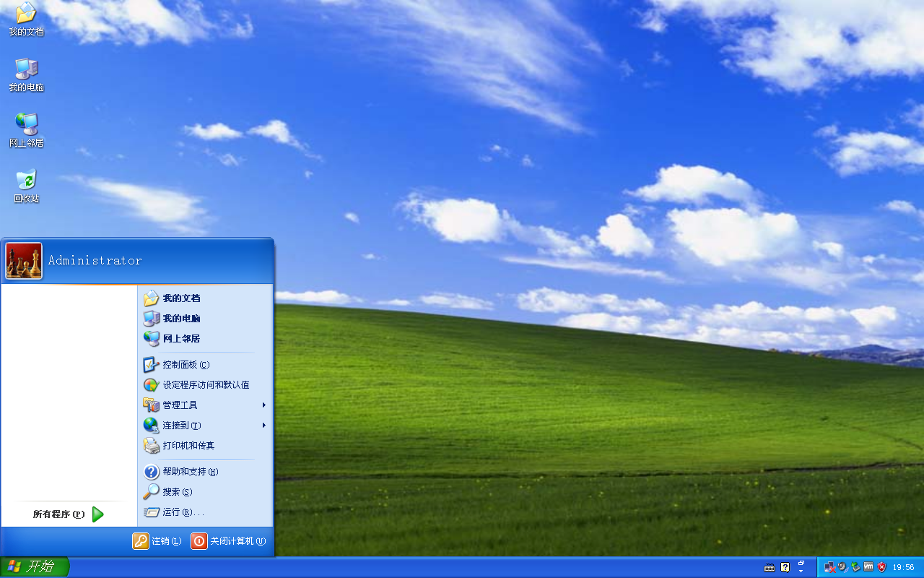
Task: Open 设定程序访问和默认值 entry
Action: 205,385
